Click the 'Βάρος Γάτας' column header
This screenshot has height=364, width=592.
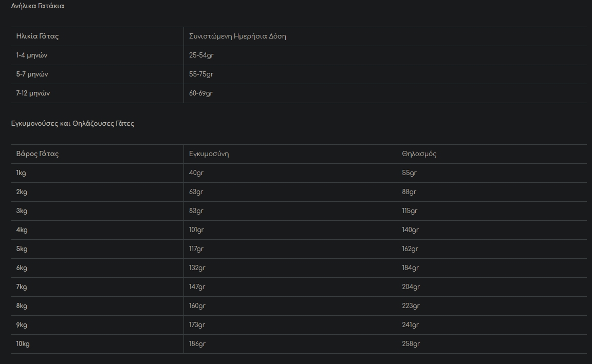(38, 154)
